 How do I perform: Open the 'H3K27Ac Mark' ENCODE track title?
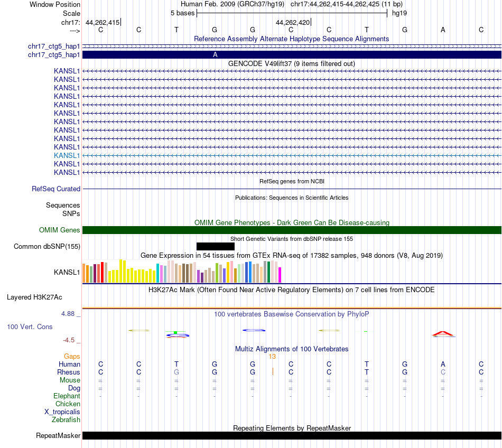click(x=291, y=290)
